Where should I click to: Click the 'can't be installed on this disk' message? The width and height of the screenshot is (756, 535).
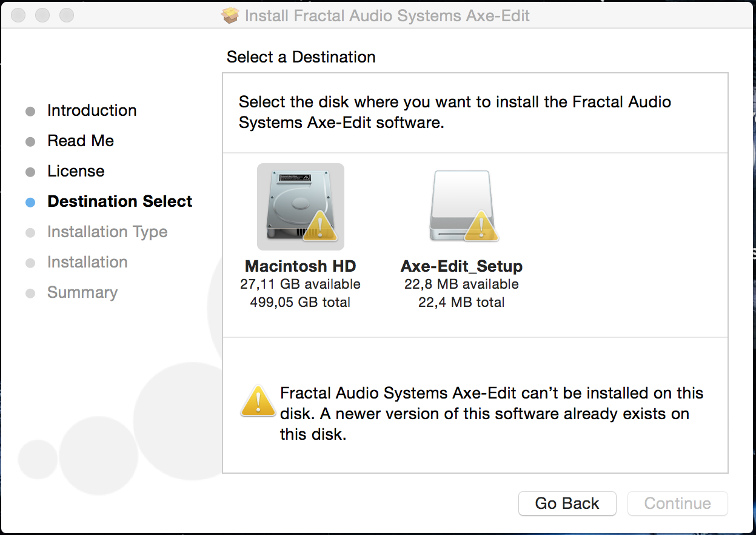[491, 414]
